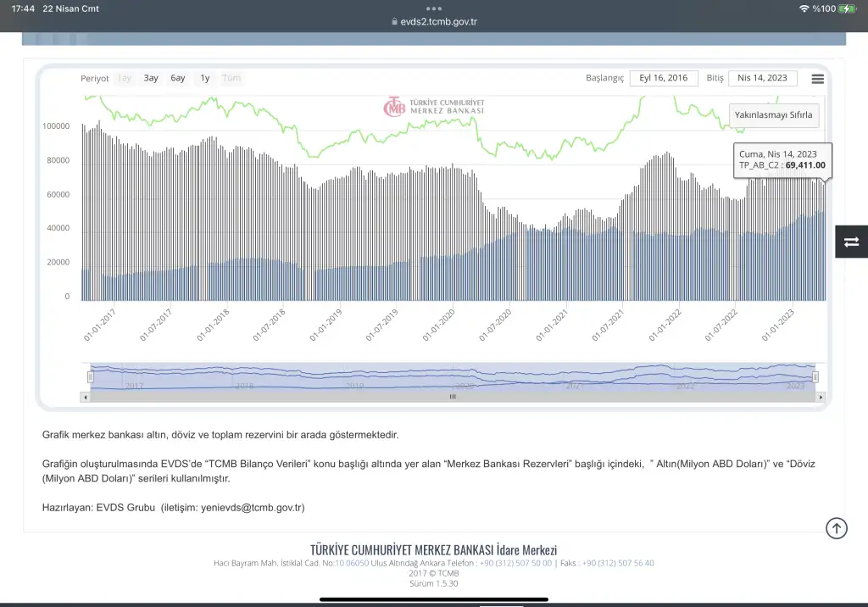The height and width of the screenshot is (607, 868).
Task: Click the navigator right scroll arrow
Action: pos(821,397)
